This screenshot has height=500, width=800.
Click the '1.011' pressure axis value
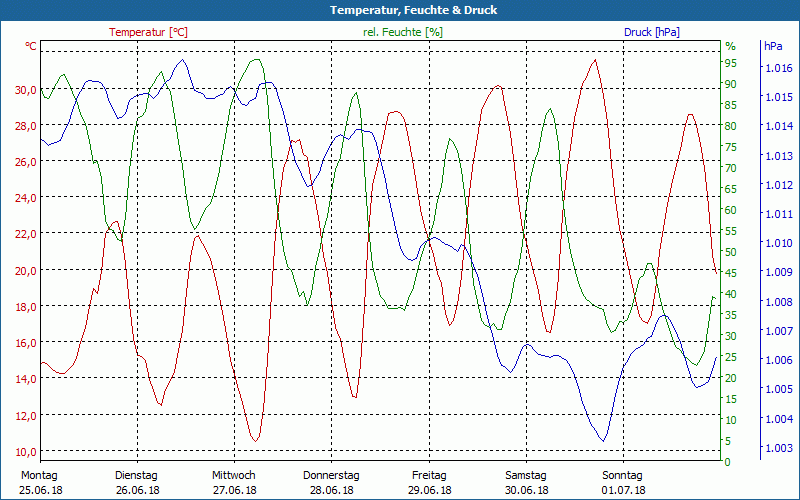click(779, 214)
